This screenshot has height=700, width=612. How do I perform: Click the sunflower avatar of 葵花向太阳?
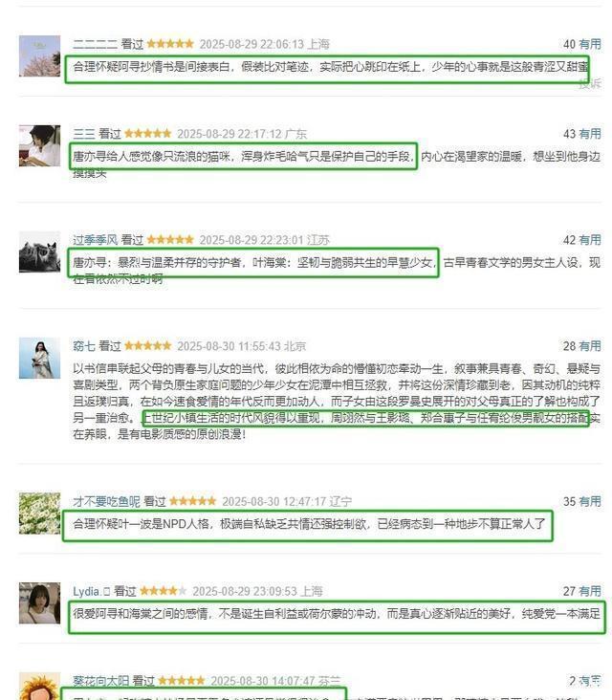coord(39,688)
